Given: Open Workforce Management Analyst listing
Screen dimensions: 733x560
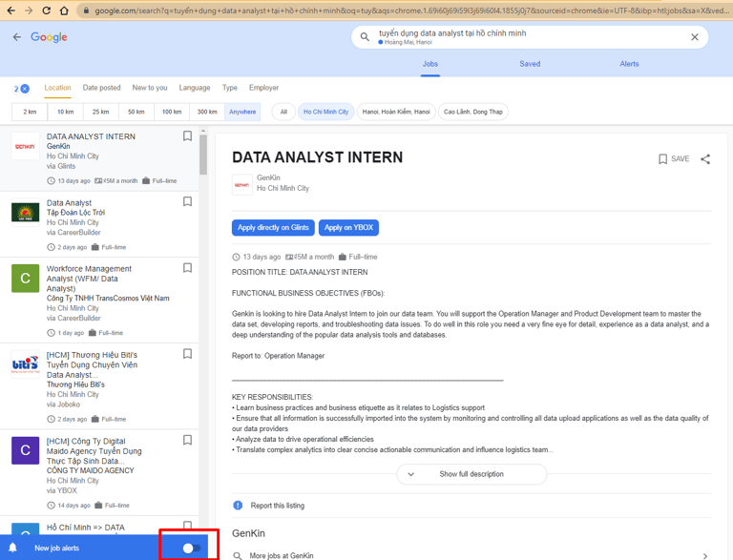Looking at the screenshot, I should [99, 301].
